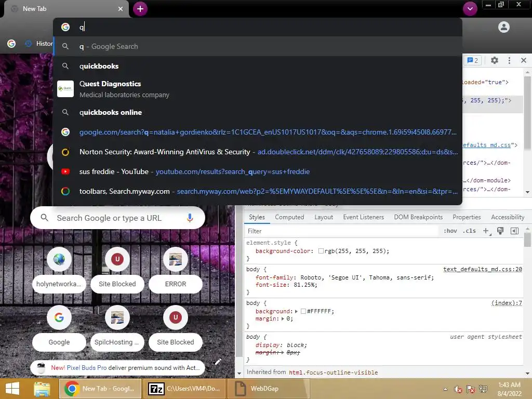Viewport: 532px width, 399px height.
Task: Open the 'sus freddie - YouTube' suggestion
Action: pyautogui.click(x=258, y=171)
